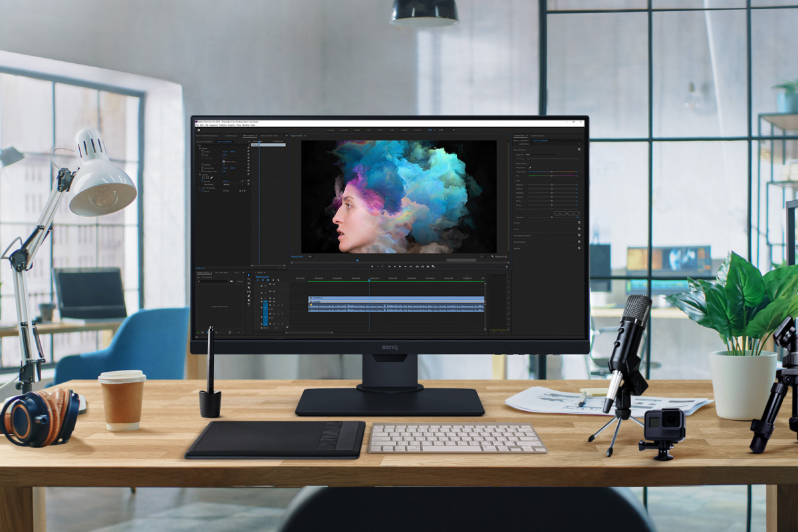The height and width of the screenshot is (532, 798).
Task: Open the Blend Mode dropdown set to Normal
Action: coord(227,186)
